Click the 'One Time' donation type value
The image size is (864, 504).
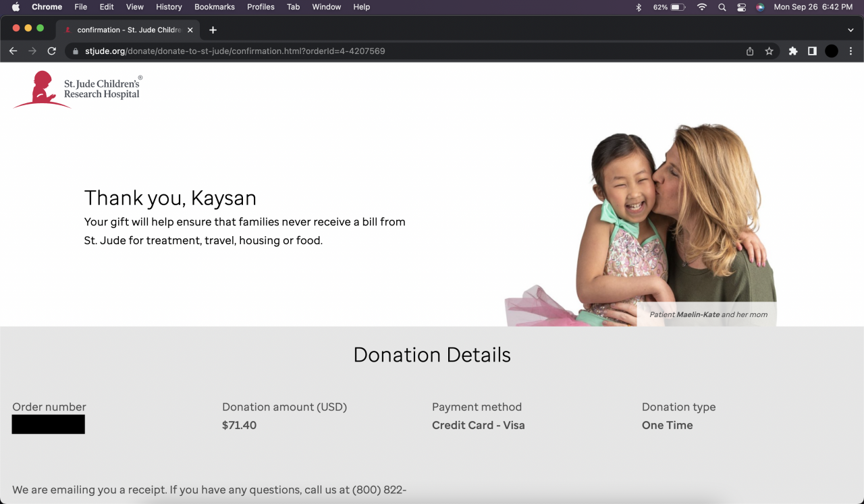coord(668,425)
